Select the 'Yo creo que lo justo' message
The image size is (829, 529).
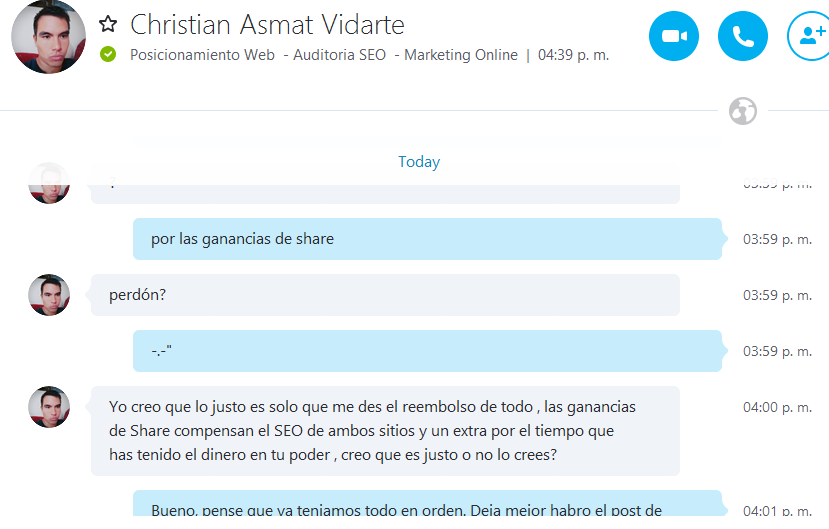385,431
